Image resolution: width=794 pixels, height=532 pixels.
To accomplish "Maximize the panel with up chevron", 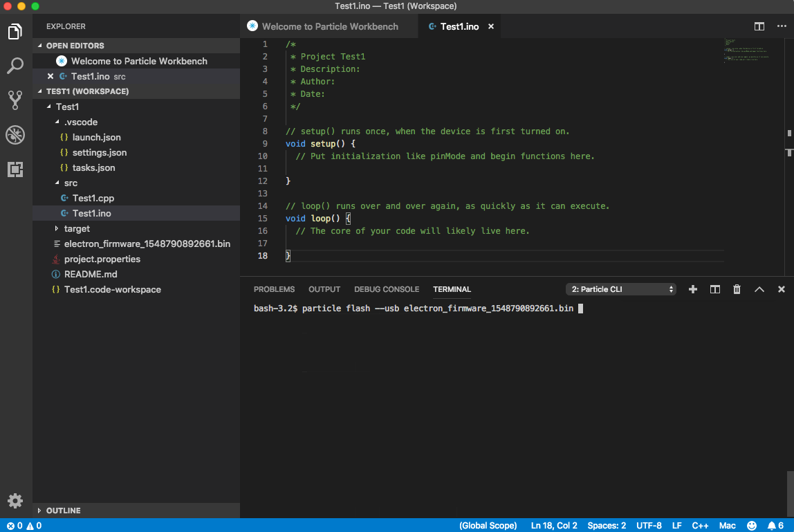I will point(759,289).
